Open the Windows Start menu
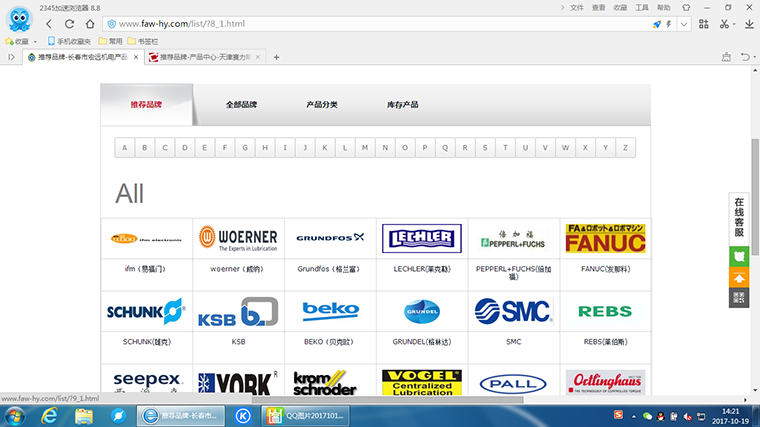This screenshot has width=760, height=427. [x=15, y=416]
